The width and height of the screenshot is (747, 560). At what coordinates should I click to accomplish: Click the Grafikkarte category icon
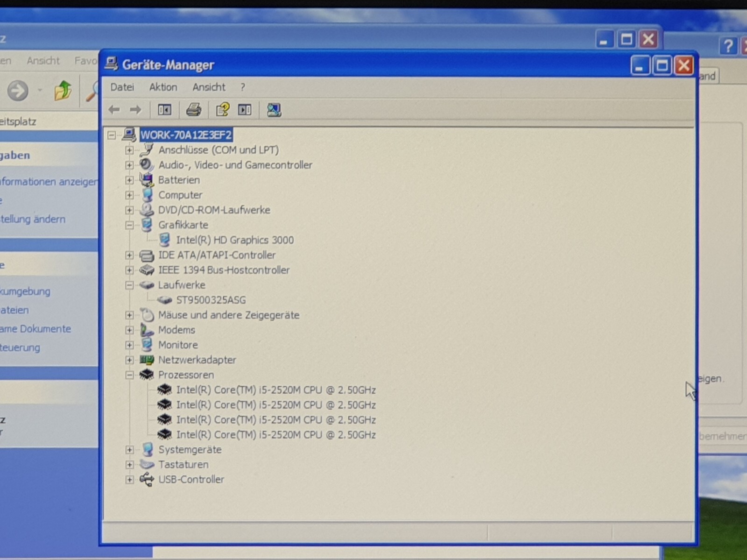(x=147, y=225)
